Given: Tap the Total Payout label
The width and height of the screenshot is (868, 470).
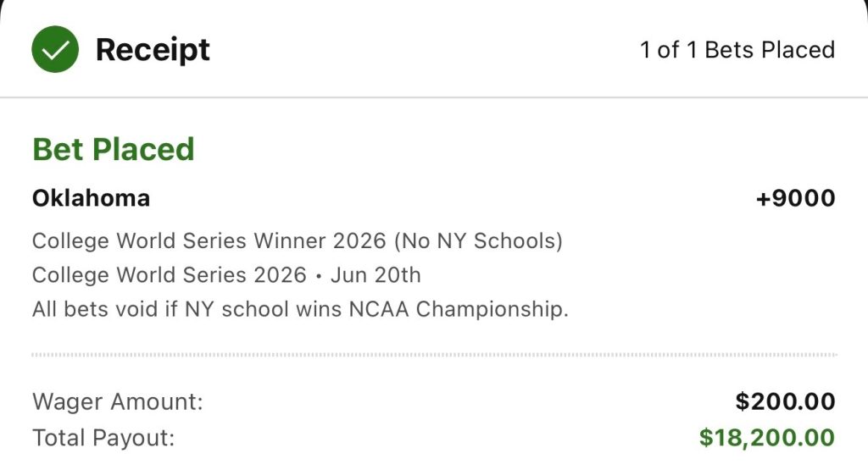Looking at the screenshot, I should 103,438.
